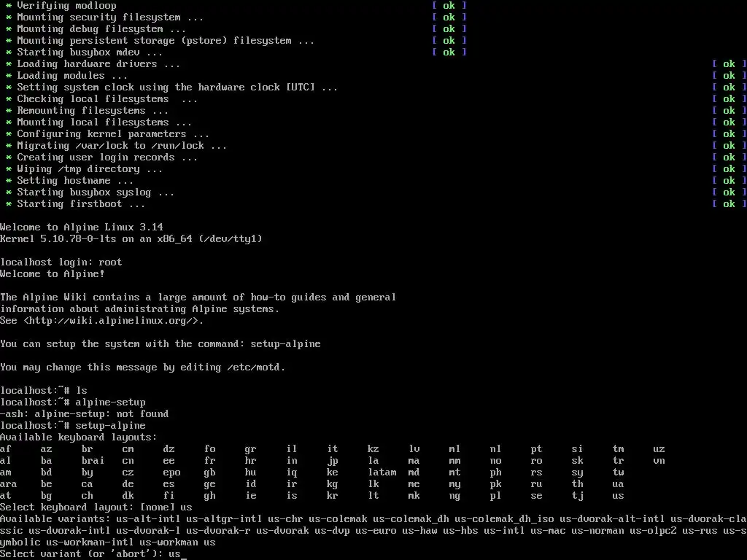Click the "us-haw" variant name
The image size is (747, 560).
pyautogui.click(x=419, y=531)
